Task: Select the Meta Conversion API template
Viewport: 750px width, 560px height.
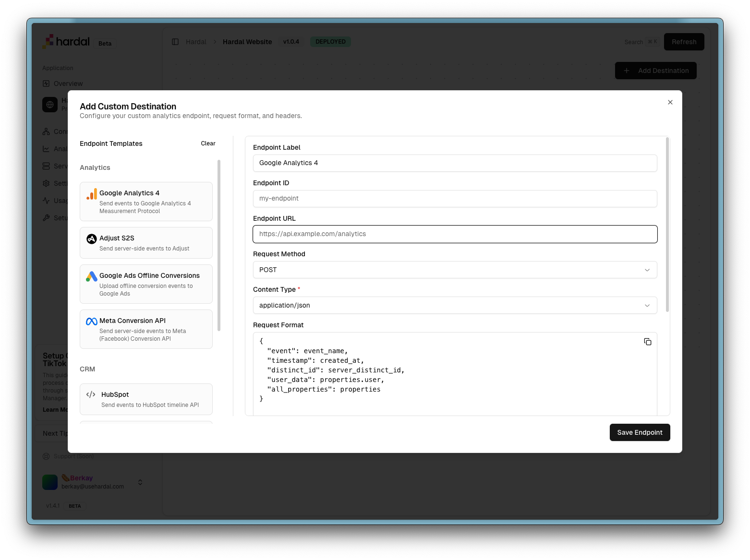Action: 146,329
